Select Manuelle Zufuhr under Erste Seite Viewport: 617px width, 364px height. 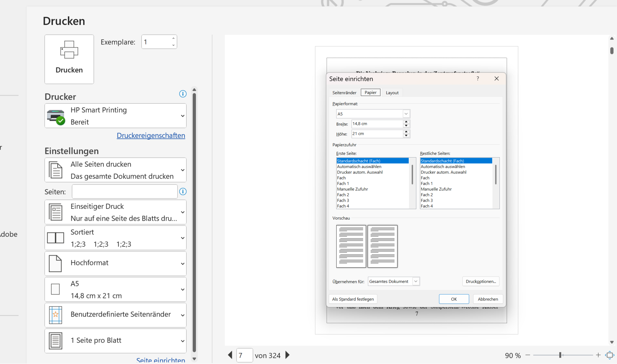click(x=373, y=189)
